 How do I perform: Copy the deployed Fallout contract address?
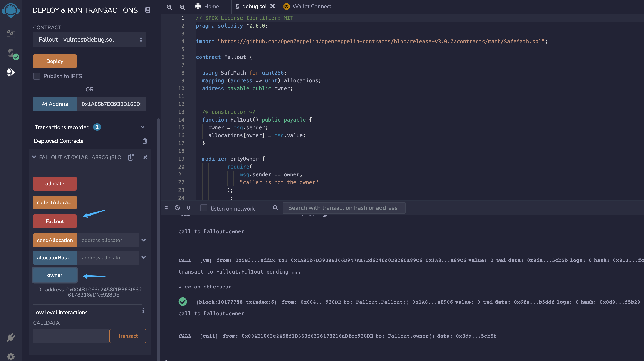click(131, 157)
